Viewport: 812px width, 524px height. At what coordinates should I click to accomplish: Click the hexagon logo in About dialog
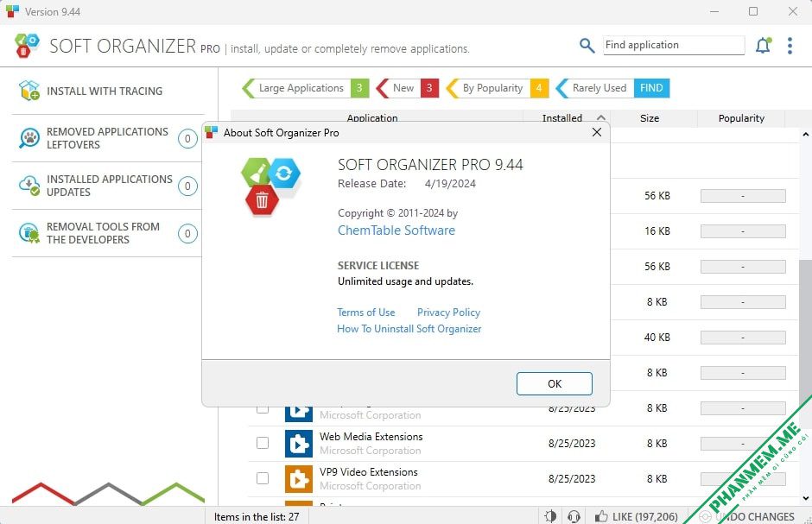point(270,186)
